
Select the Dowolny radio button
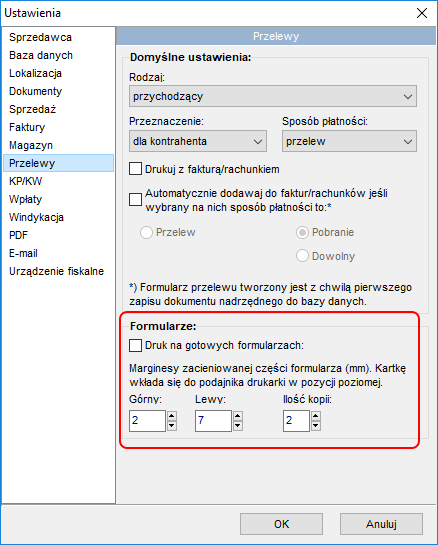[x=302, y=256]
